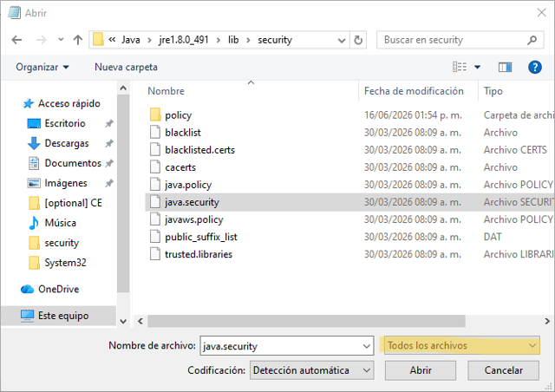The image size is (555, 392).
Task: Go back with the left arrow button
Action: 16,40
